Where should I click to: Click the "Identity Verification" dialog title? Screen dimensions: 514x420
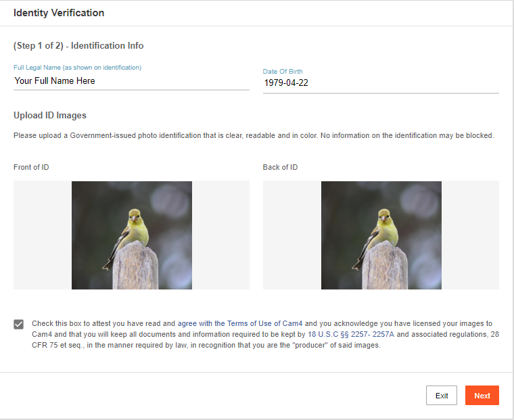[59, 13]
